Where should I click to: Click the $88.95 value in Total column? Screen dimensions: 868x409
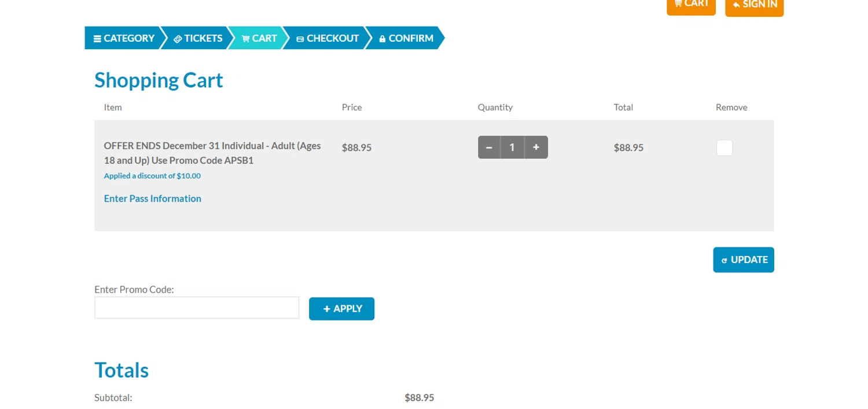coord(628,148)
